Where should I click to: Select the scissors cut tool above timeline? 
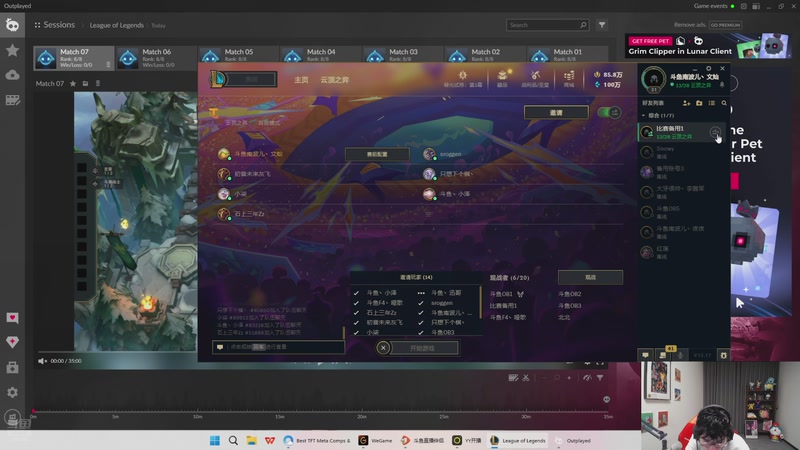(526, 378)
